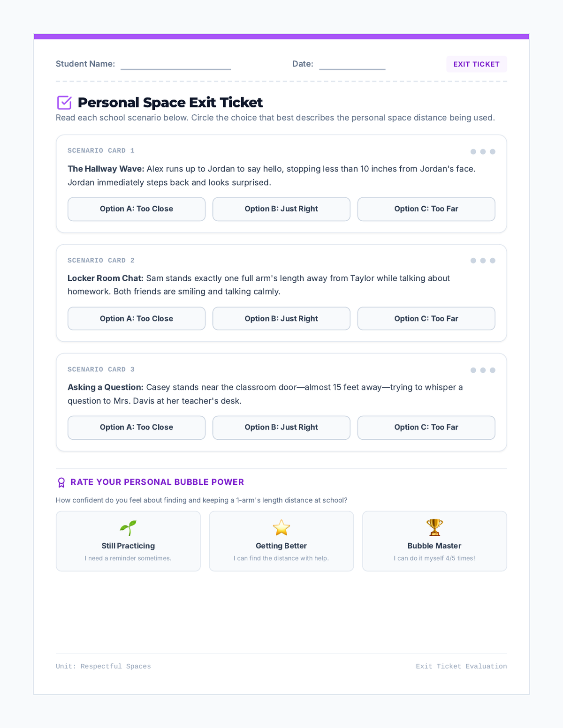This screenshot has width=563, height=728.
Task: Select the Still Practicing confidence card
Action: click(x=128, y=541)
